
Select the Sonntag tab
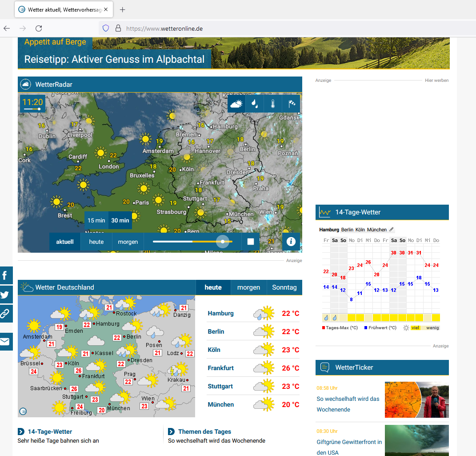tap(284, 287)
